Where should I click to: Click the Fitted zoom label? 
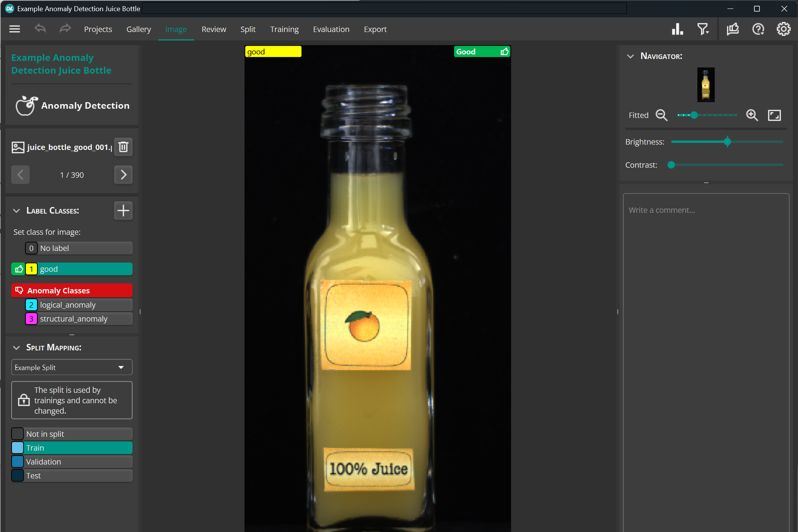[x=638, y=115]
